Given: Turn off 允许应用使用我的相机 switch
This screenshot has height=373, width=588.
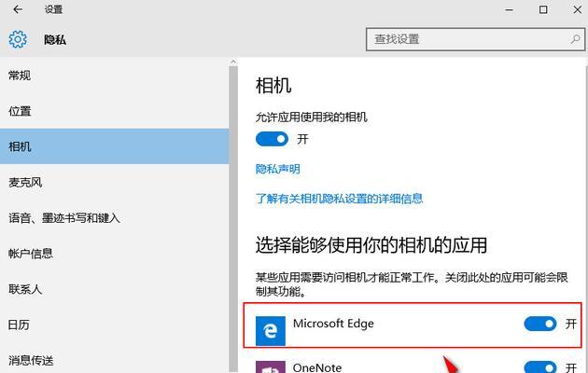Looking at the screenshot, I should coord(272,139).
